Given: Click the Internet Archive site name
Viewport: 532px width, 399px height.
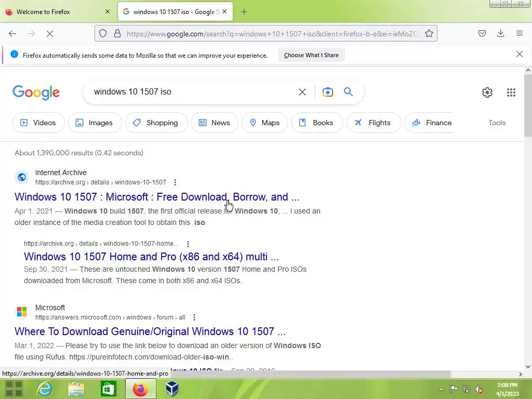Looking at the screenshot, I should coord(61,172).
